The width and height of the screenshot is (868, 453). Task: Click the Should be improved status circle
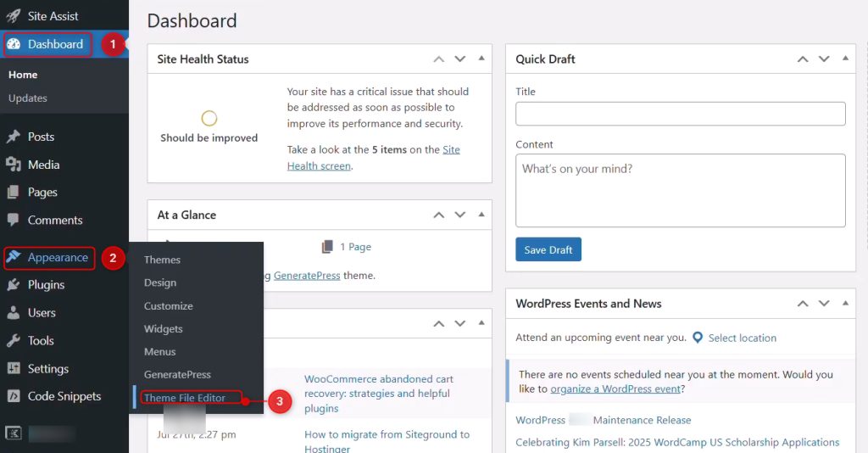click(209, 118)
